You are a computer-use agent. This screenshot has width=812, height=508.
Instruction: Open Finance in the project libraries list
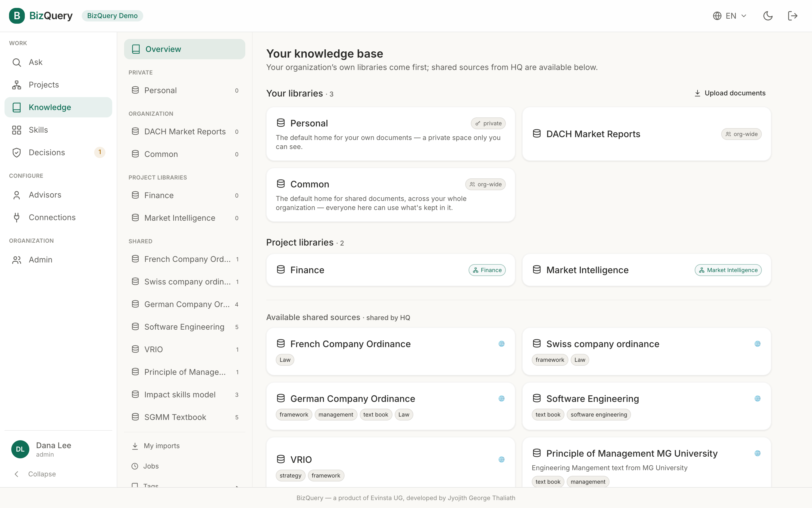click(185, 195)
